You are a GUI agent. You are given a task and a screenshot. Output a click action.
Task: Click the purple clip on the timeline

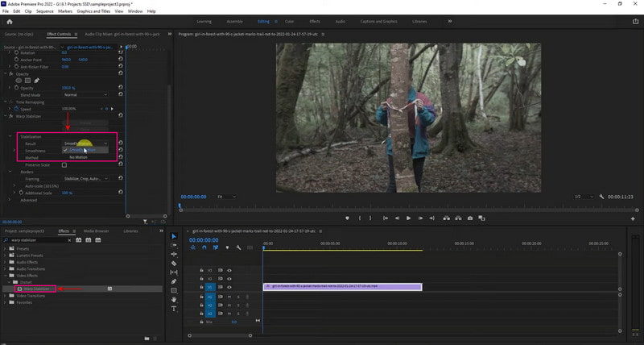(341, 287)
